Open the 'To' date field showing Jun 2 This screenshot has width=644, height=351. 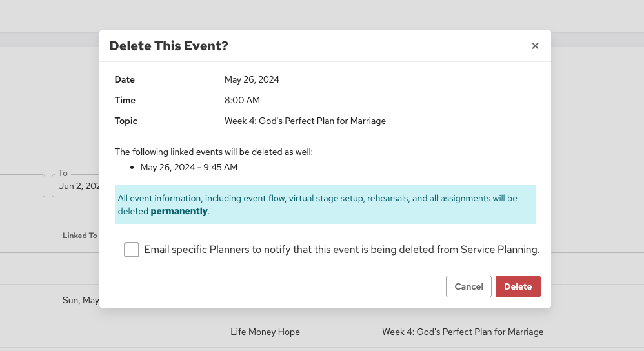click(75, 186)
